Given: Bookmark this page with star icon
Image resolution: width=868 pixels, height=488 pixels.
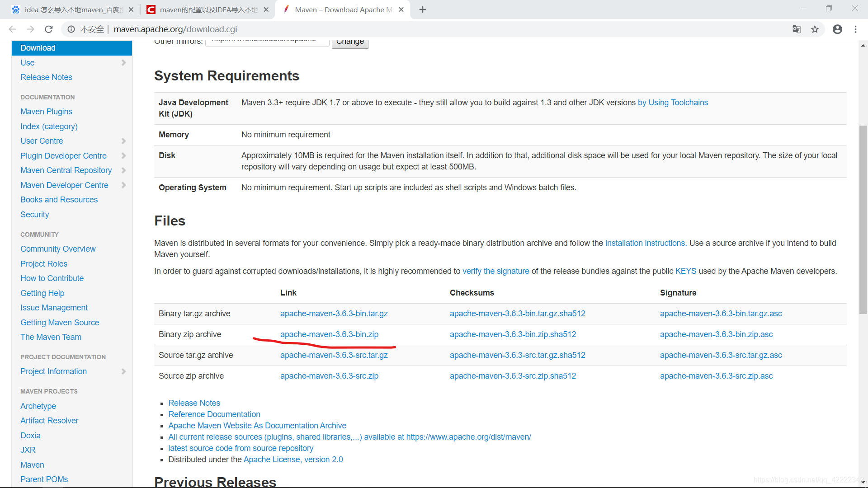Looking at the screenshot, I should pyautogui.click(x=815, y=29).
